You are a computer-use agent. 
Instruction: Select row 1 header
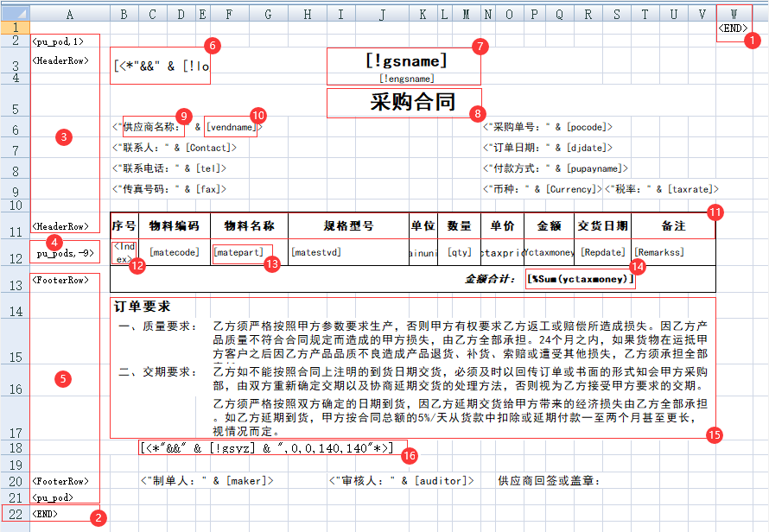[15, 28]
